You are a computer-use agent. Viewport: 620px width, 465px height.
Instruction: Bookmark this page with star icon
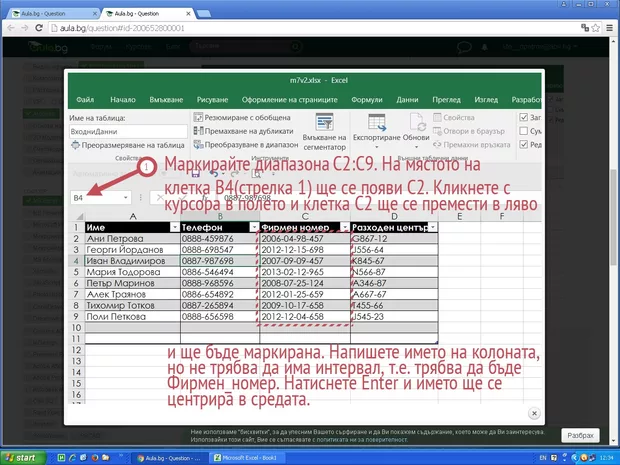595,28
